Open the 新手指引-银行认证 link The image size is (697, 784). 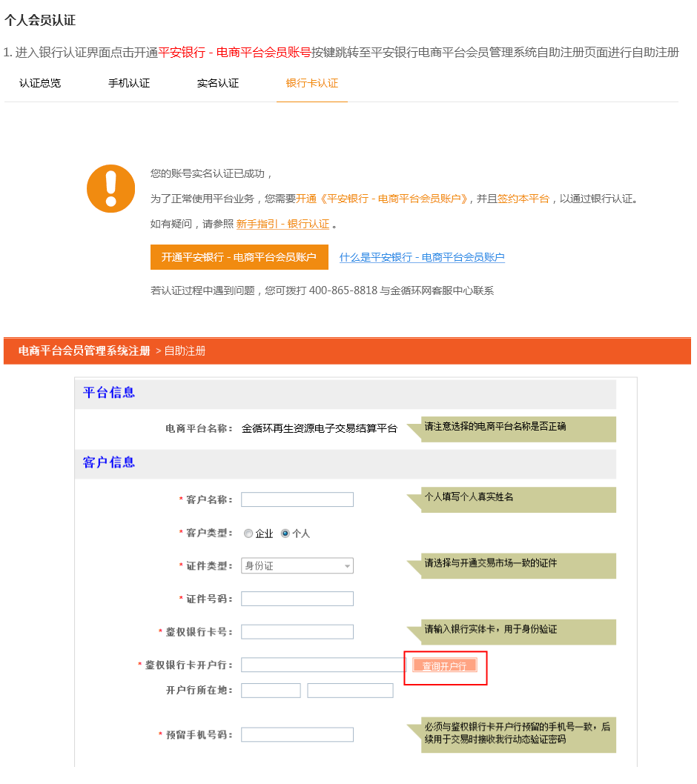pyautogui.click(x=283, y=224)
